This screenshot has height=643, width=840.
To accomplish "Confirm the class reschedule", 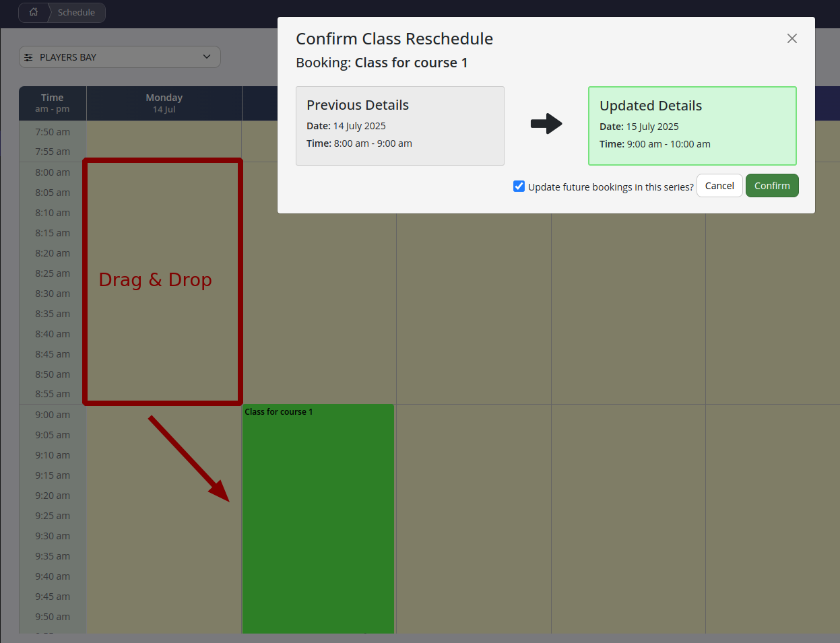I will pyautogui.click(x=771, y=186).
